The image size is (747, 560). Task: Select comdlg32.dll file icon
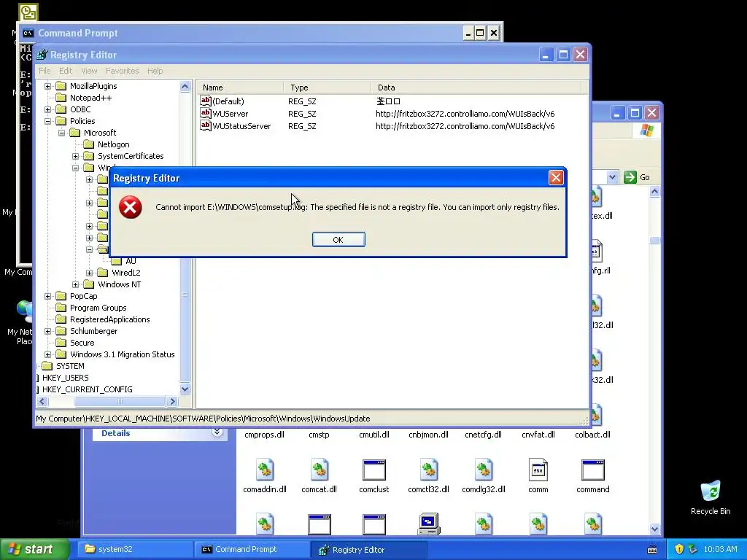coord(484,470)
